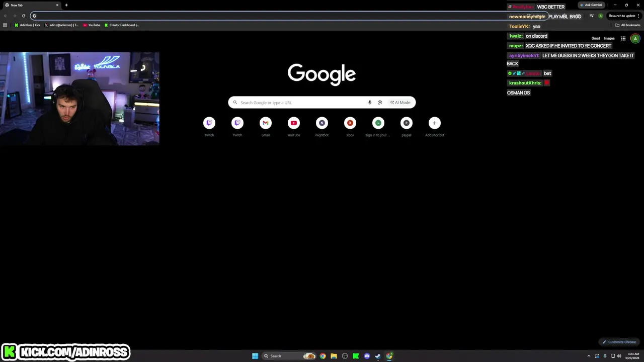Screen dimensions: 644x362
Task: Open Discord from taskbar
Action: point(367,356)
